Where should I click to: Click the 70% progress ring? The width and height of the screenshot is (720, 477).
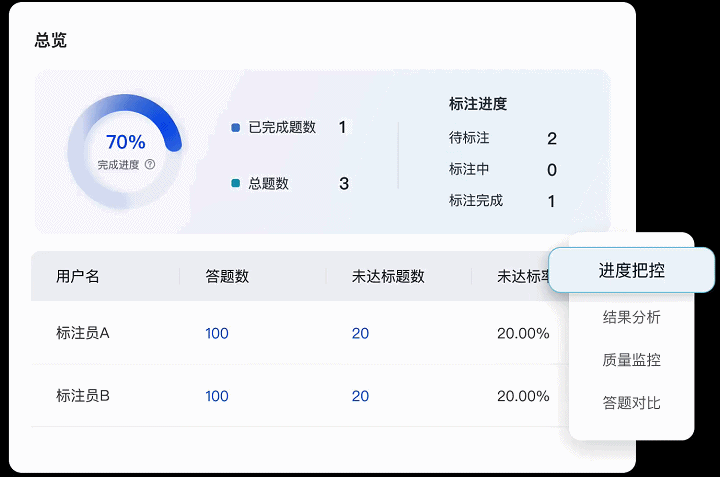click(125, 151)
